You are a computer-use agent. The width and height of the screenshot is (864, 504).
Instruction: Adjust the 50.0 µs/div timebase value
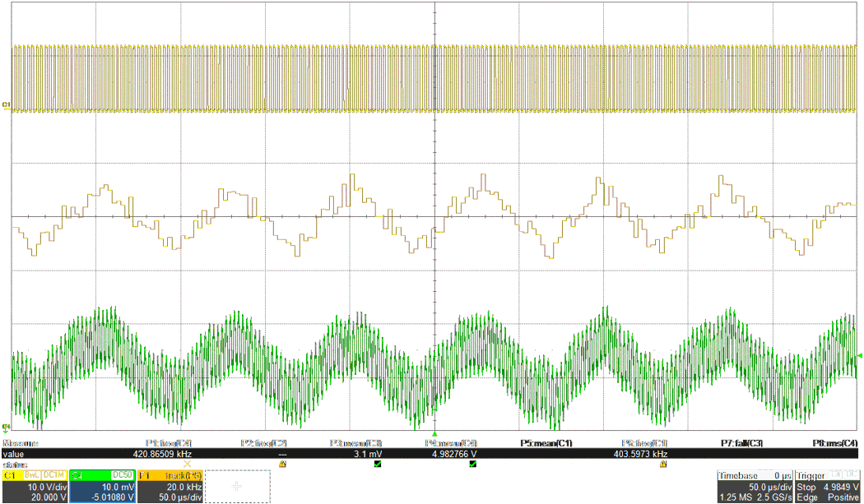click(772, 488)
